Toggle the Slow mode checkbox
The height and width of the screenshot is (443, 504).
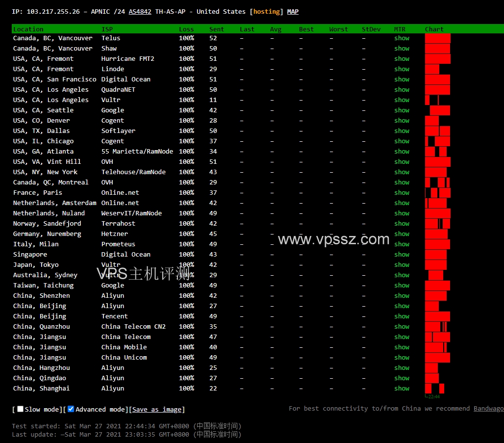coord(20,409)
